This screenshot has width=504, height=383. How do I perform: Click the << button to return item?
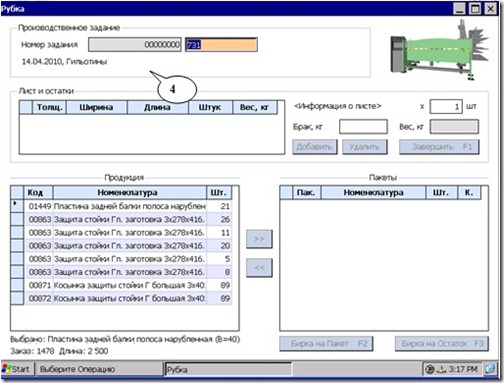pos(259,268)
